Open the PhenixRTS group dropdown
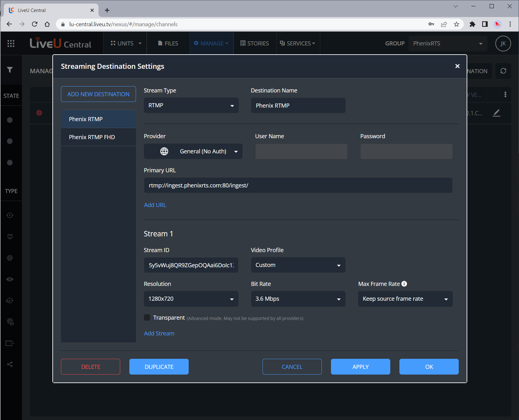Screen dimensions: 519x420 pos(448,44)
